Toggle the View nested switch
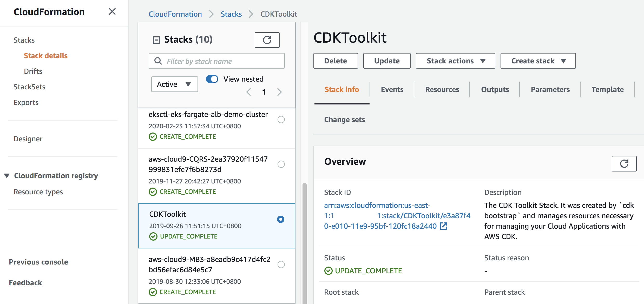The width and height of the screenshot is (644, 304). click(212, 79)
